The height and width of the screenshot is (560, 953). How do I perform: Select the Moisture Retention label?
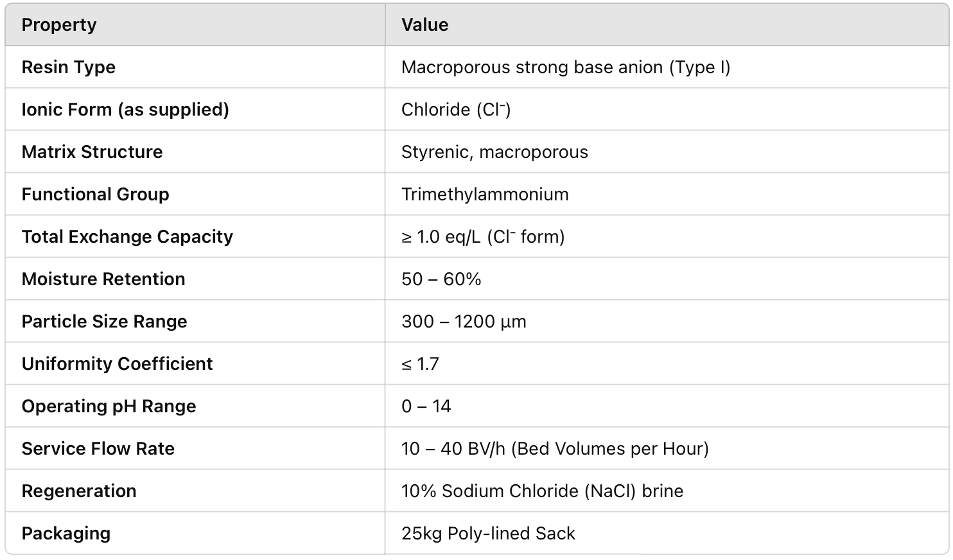tap(103, 279)
